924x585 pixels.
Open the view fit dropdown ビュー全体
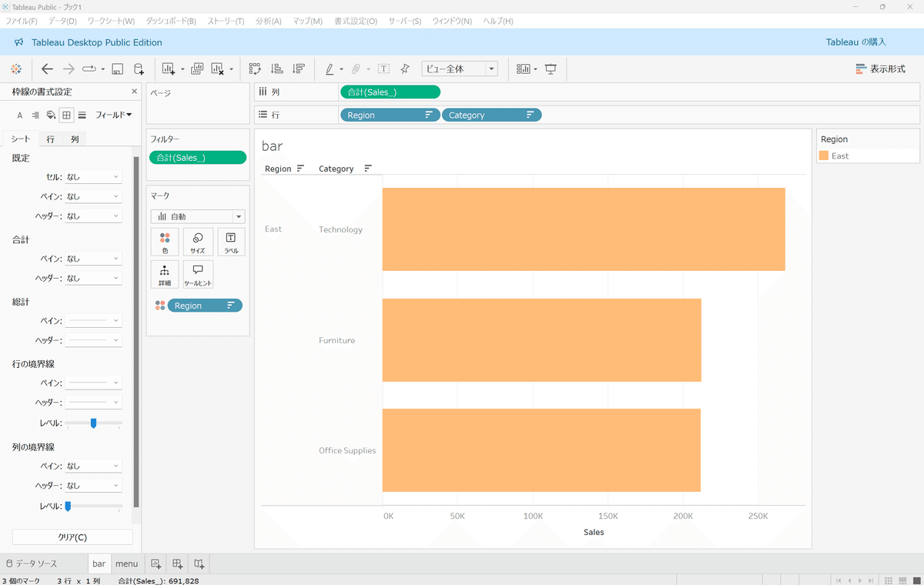click(460, 69)
